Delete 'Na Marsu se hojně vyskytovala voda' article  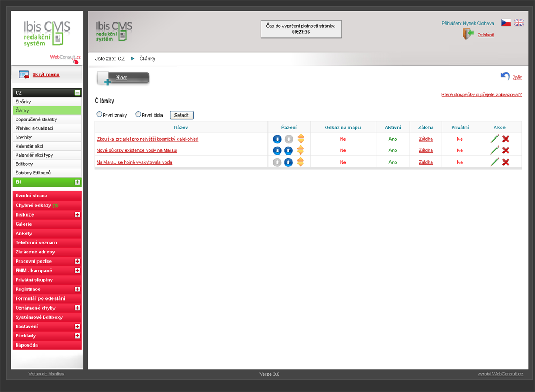[506, 162]
